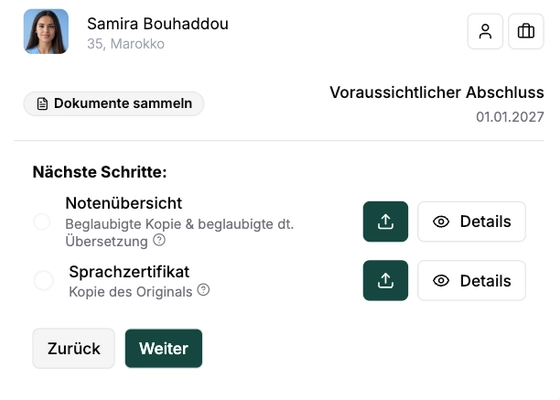Viewport: 560px width, 400px height.
Task: Click the Nächste Schritte heading
Action: 100,172
